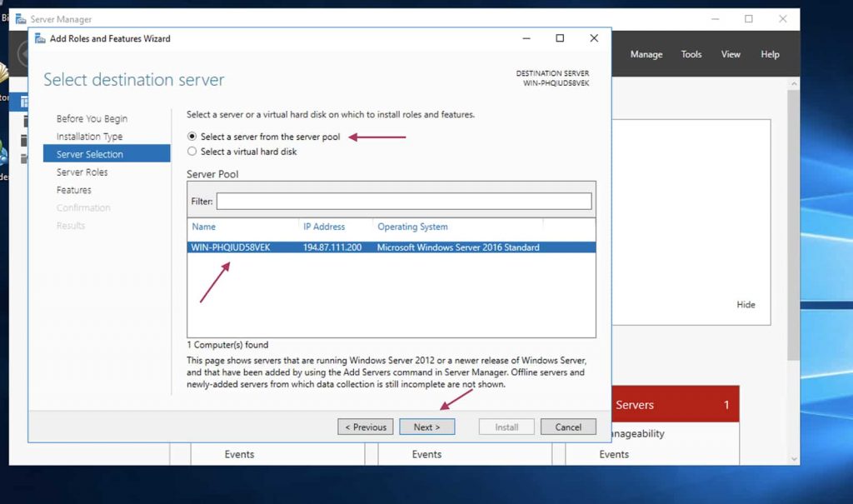
Task: Click the Server Manager title bar icon
Action: click(x=20, y=19)
